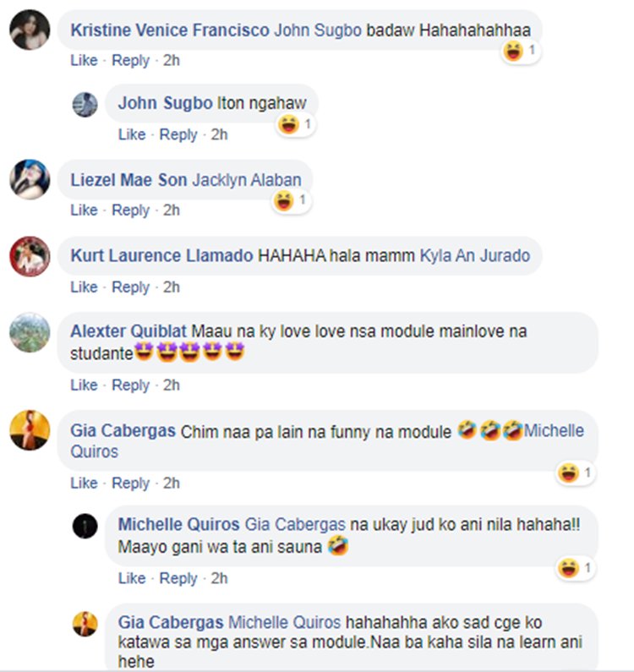Open tagged Jacklyn Alaban profile link
Image resolution: width=634 pixels, height=672 pixels.
click(247, 180)
